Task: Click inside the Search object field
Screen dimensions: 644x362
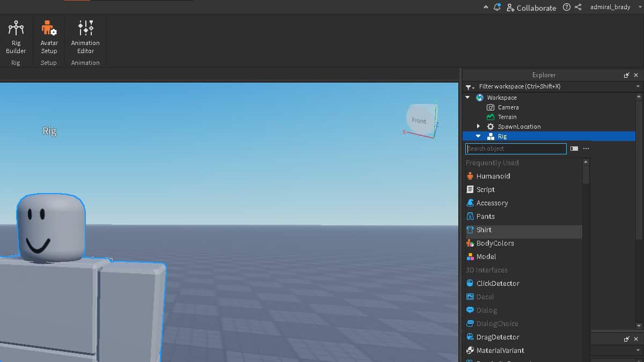Action: [515, 148]
